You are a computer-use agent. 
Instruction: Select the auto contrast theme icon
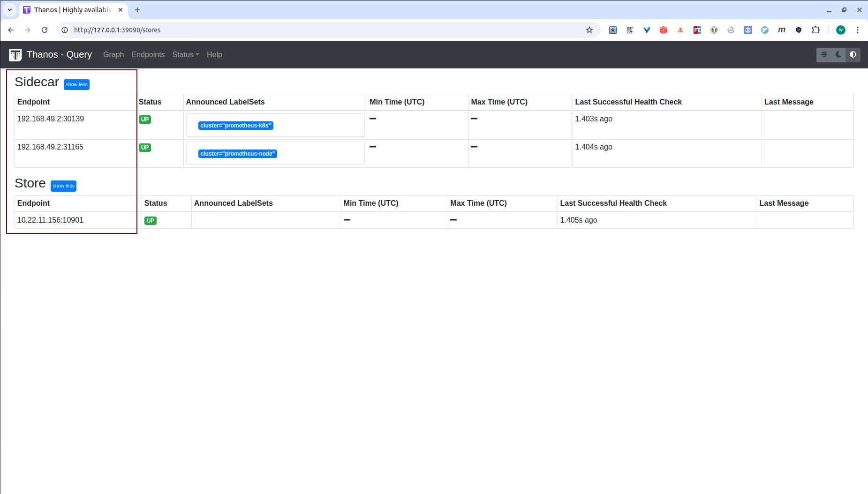coord(853,55)
